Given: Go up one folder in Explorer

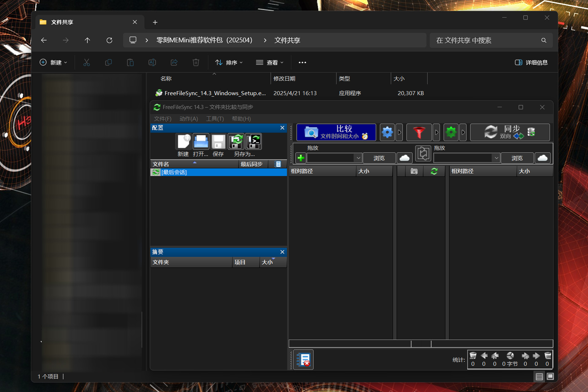Looking at the screenshot, I should point(87,40).
